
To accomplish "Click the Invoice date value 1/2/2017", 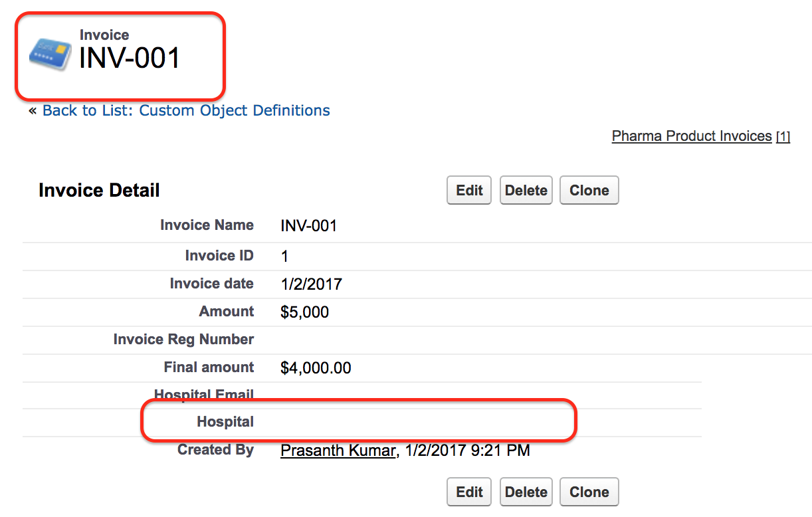I will tap(311, 284).
